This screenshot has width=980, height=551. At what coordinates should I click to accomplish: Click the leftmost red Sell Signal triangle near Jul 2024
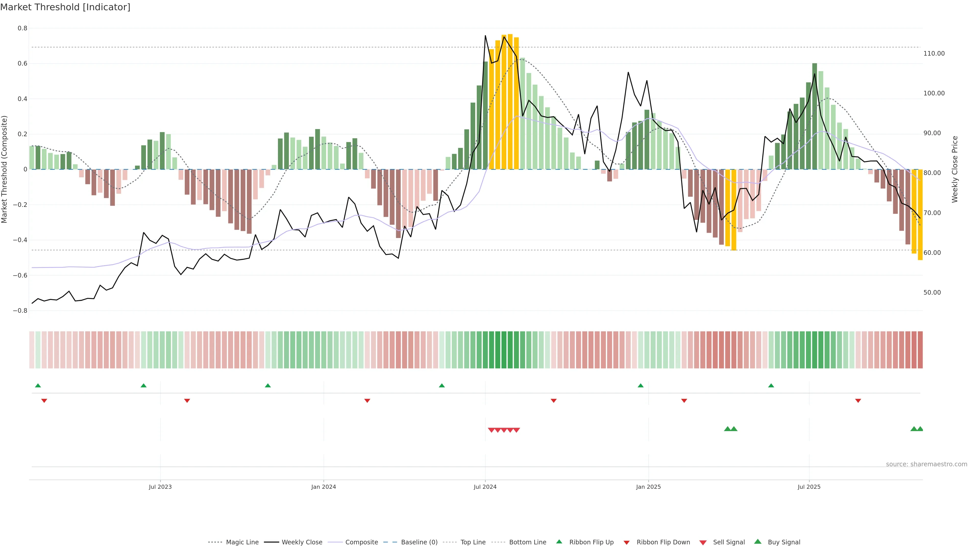tap(491, 430)
